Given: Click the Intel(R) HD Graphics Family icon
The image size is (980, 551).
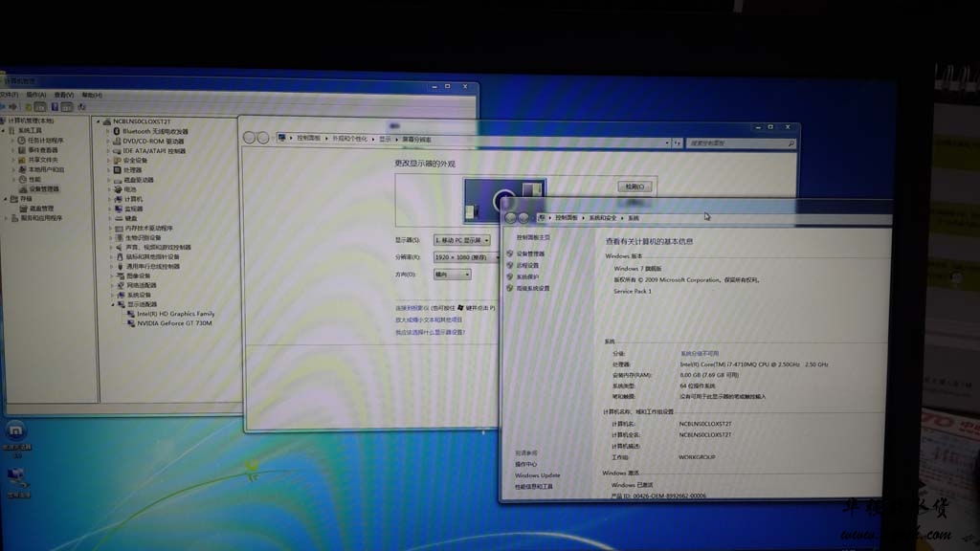Looking at the screenshot, I should [131, 314].
